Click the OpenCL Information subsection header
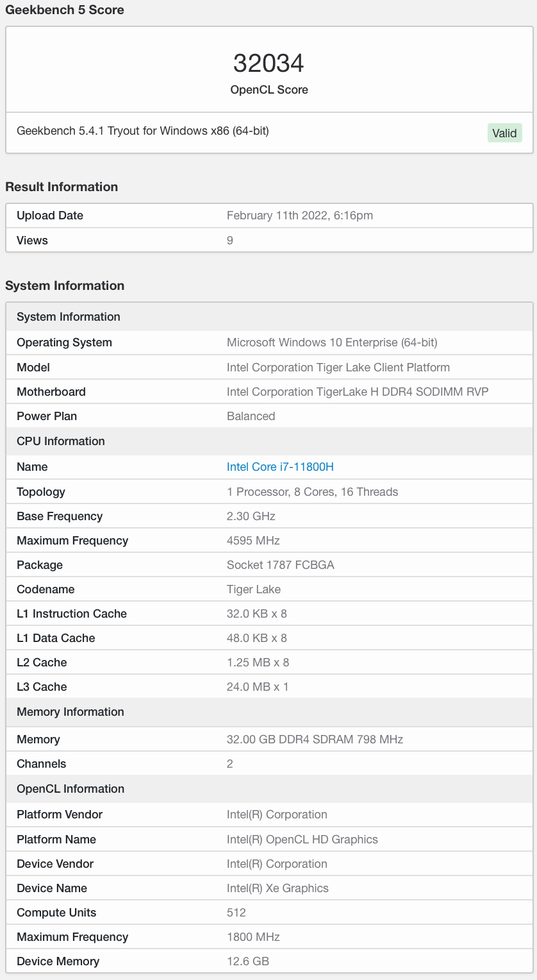 coord(69,788)
